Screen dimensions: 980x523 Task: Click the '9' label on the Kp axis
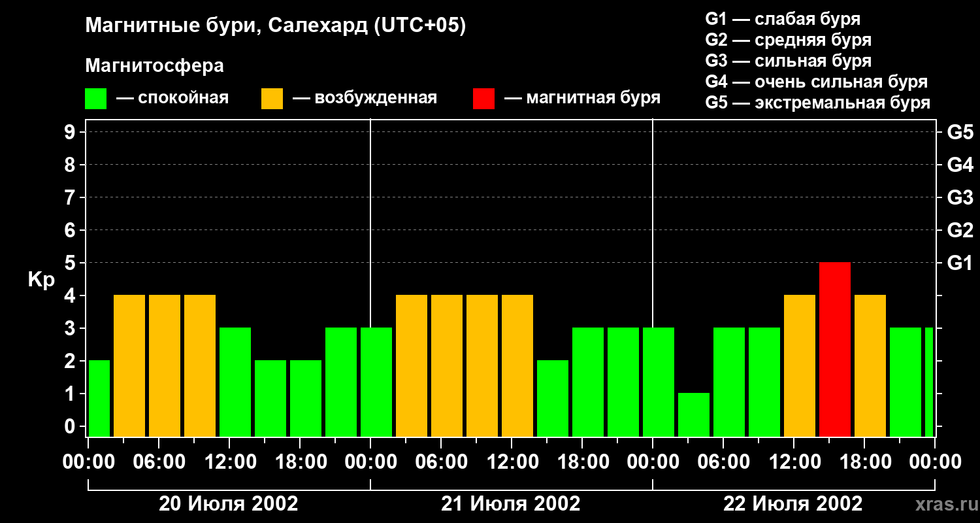point(71,132)
